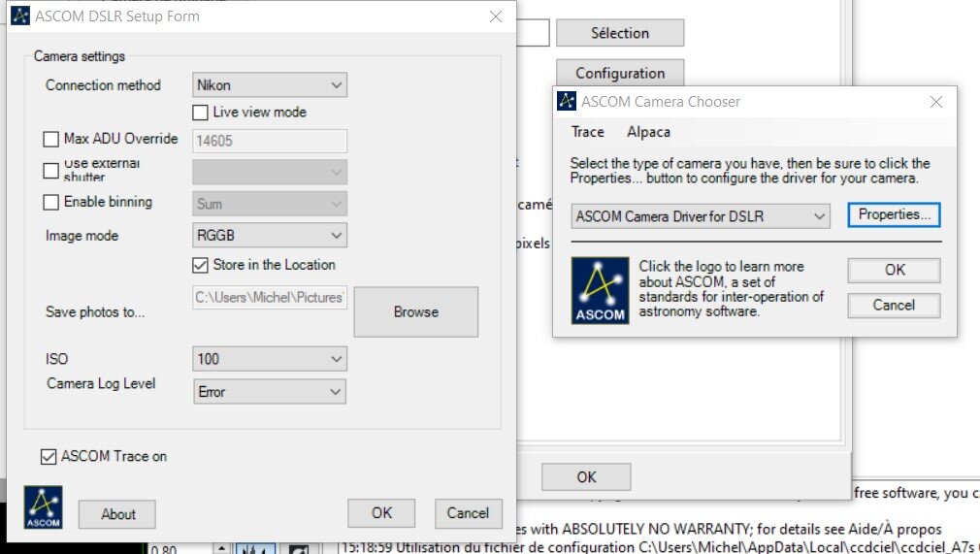The image size is (980, 554).
Task: Click the Save photos path field
Action: (x=270, y=298)
